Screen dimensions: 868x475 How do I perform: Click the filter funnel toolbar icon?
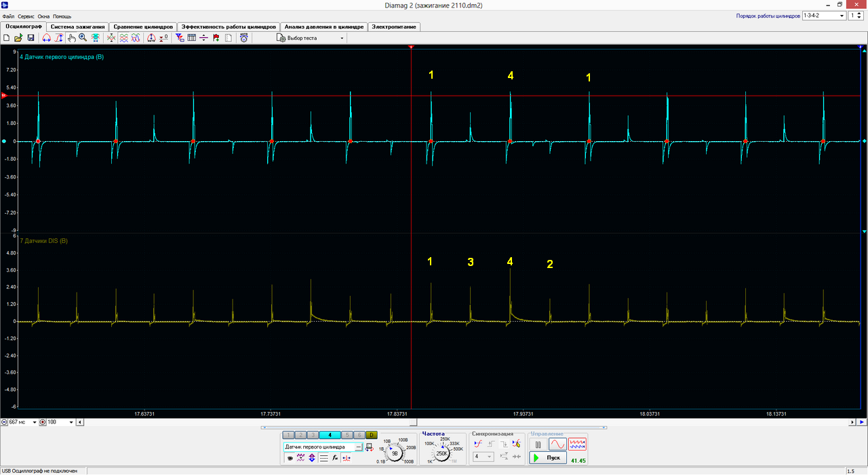180,38
